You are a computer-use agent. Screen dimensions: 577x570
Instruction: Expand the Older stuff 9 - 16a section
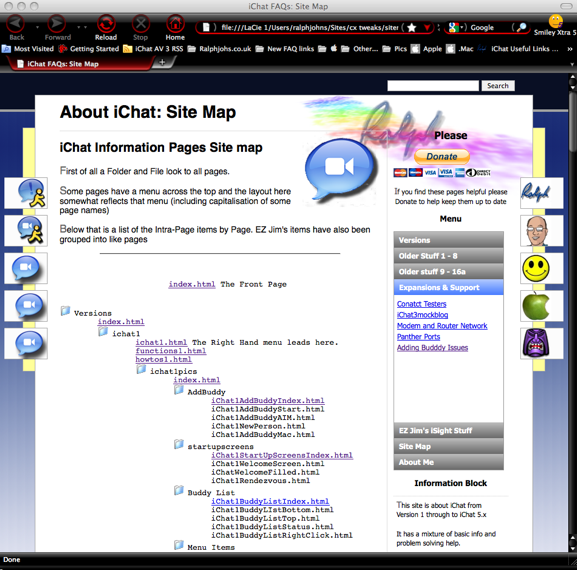[x=449, y=272]
